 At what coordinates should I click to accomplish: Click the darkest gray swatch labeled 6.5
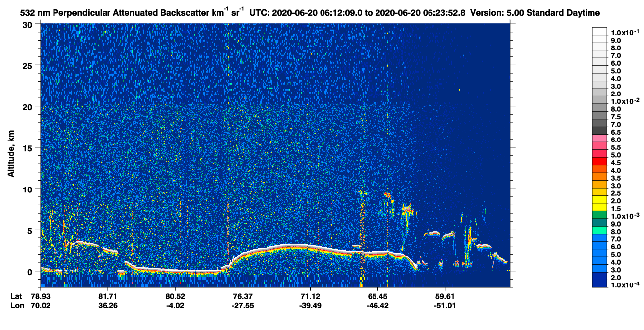(599, 131)
